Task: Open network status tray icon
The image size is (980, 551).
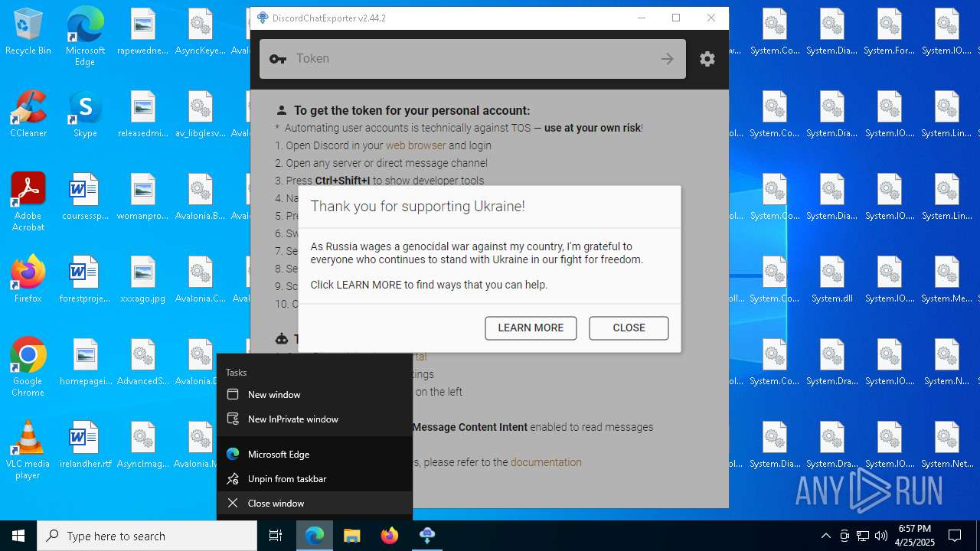Action: click(863, 536)
